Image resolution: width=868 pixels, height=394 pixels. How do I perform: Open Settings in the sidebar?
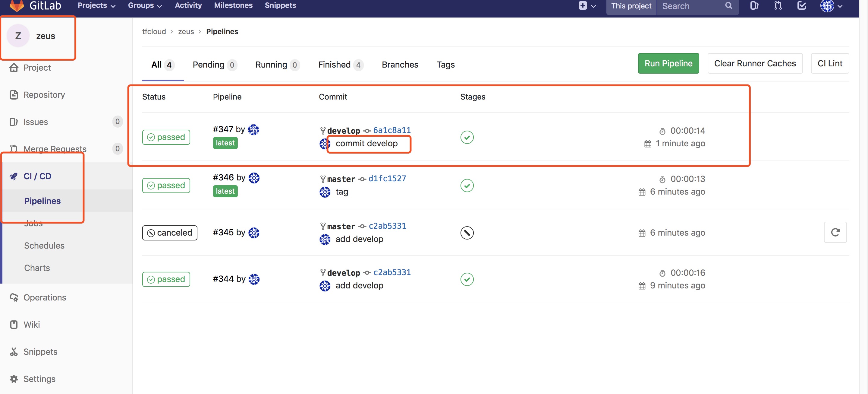pos(32,379)
